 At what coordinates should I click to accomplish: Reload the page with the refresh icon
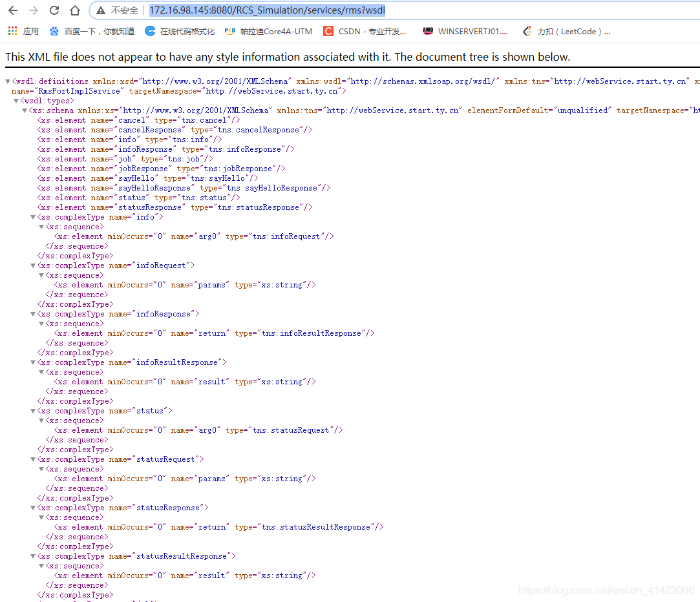pyautogui.click(x=54, y=10)
